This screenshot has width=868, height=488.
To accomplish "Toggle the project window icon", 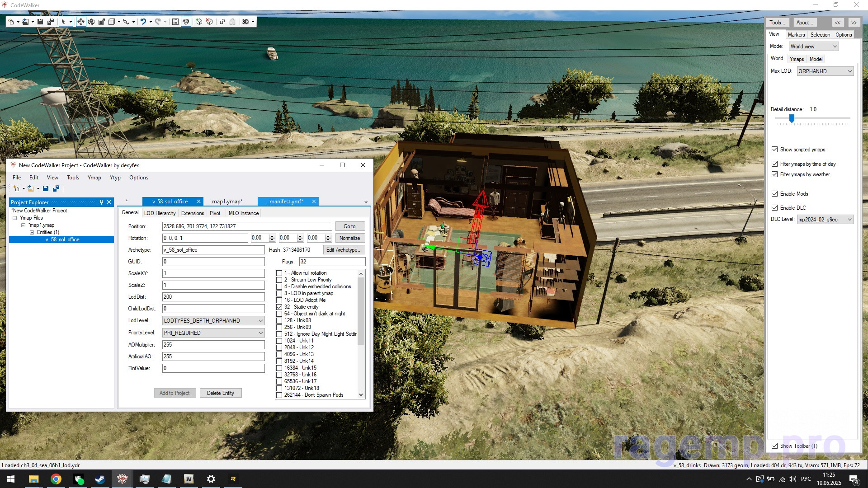I will click(x=186, y=22).
